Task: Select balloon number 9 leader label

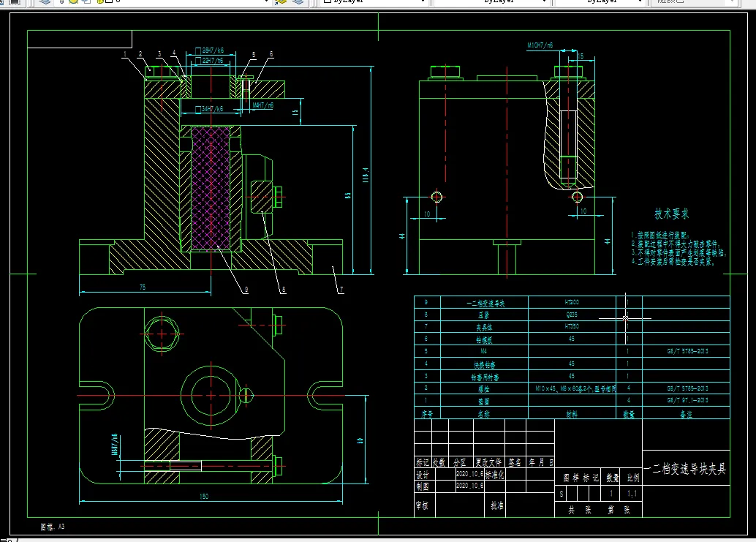Action: [246, 290]
